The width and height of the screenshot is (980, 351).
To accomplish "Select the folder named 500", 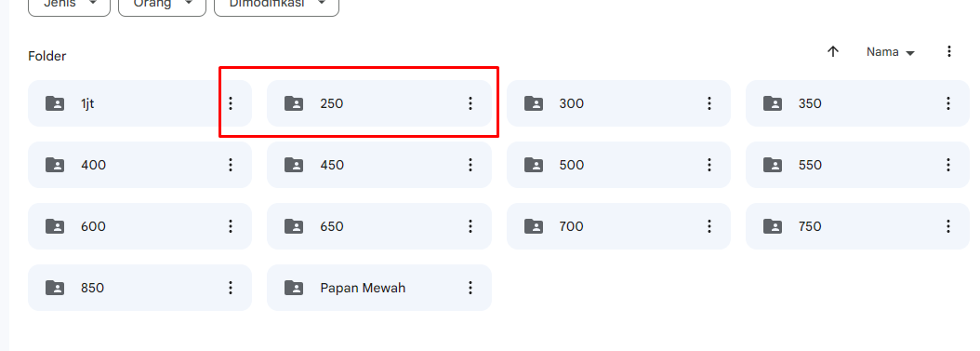I will (x=618, y=165).
